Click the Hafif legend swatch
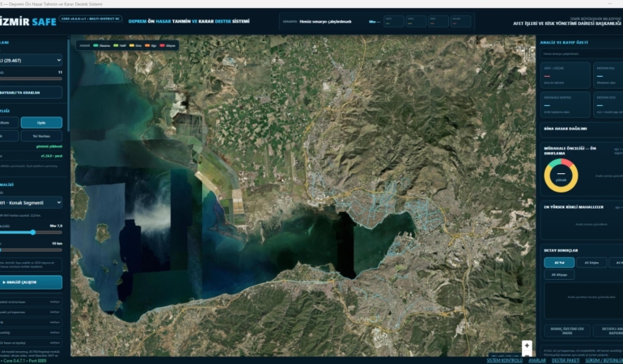This screenshot has height=364, width=623. coord(116,45)
